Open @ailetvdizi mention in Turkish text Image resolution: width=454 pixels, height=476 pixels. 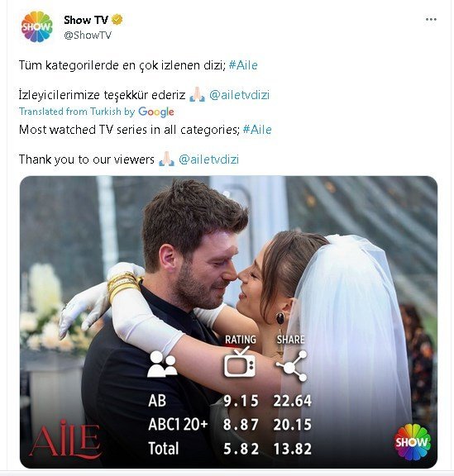click(240, 95)
